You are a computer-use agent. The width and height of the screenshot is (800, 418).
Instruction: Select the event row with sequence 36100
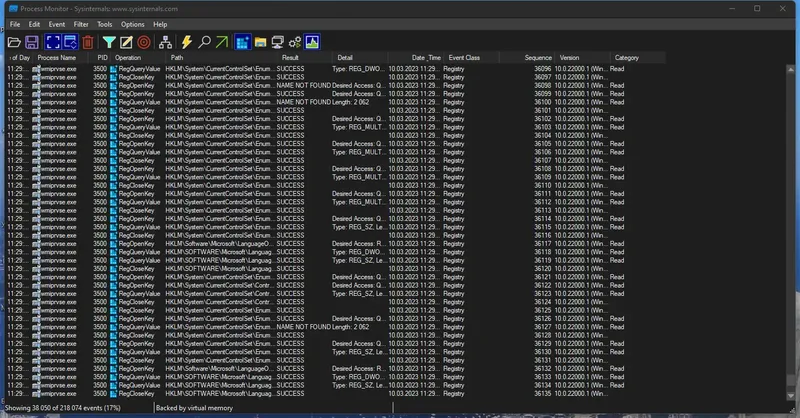pyautogui.click(x=336, y=102)
